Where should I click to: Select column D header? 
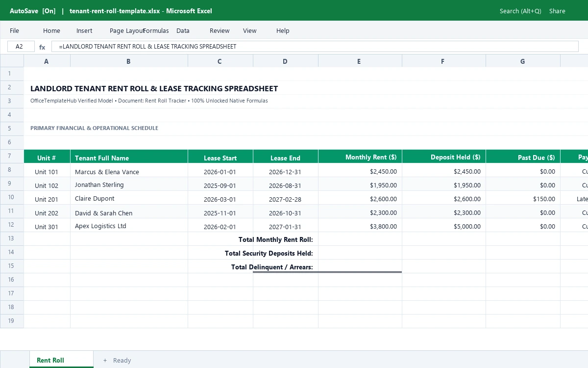[286, 61]
